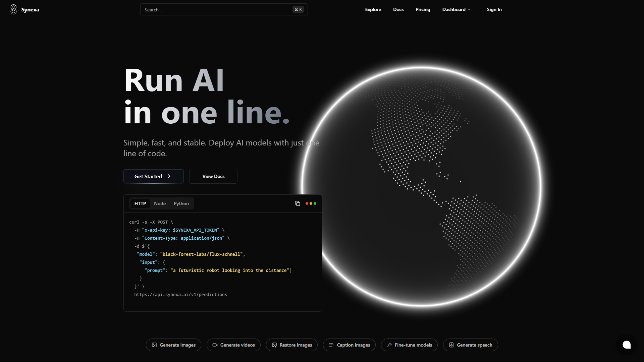Focus the Search input field
Image resolution: width=644 pixels, height=362 pixels.
coord(224,10)
